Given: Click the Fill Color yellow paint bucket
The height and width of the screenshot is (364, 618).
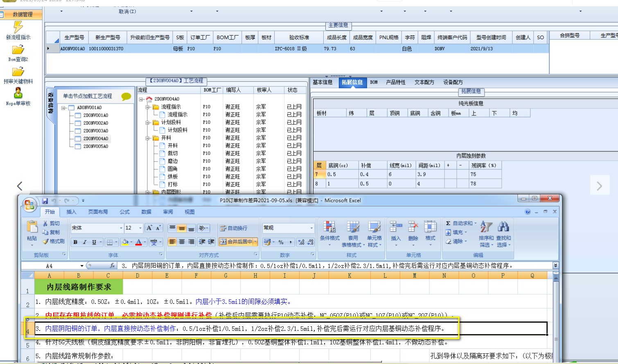Looking at the screenshot, I should pyautogui.click(x=125, y=242).
